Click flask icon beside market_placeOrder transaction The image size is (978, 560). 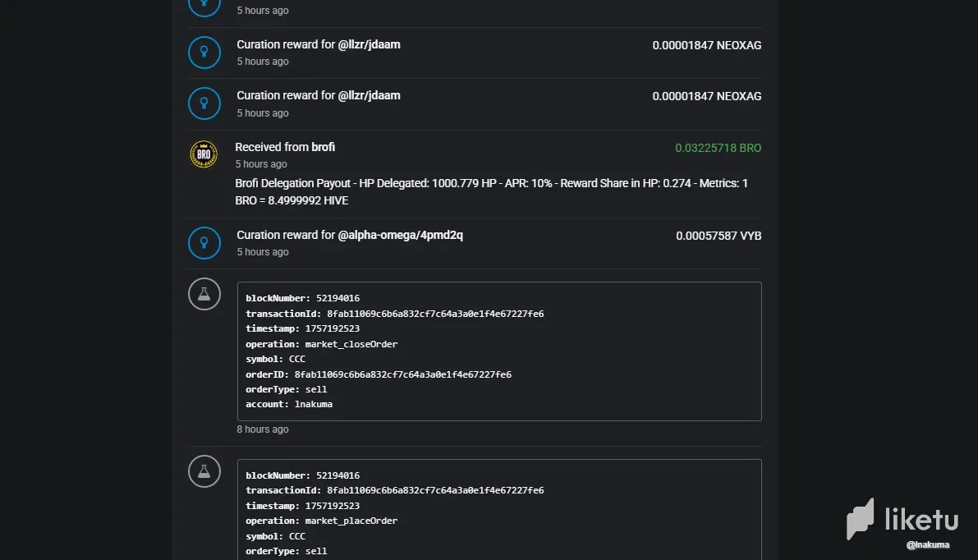[x=204, y=471]
